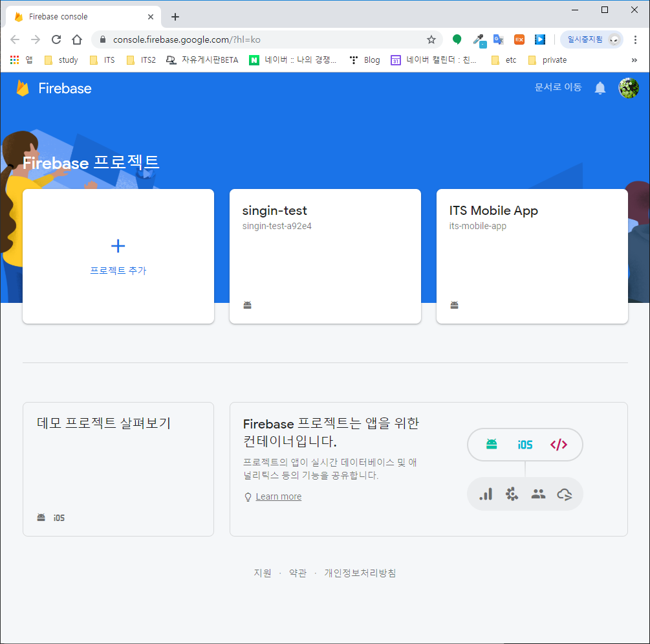Click the singin-test-a92e4 project ID text
Viewport: 650px width, 644px height.
(x=277, y=226)
